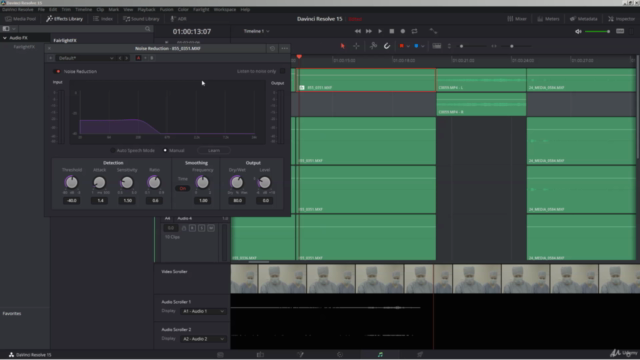The height and width of the screenshot is (360, 640).
Task: Open the Edit page icon at bottom
Action: coord(260,355)
